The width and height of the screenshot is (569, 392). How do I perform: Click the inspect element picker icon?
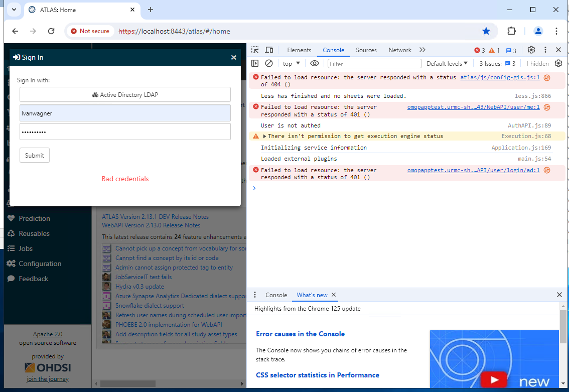(x=255, y=50)
